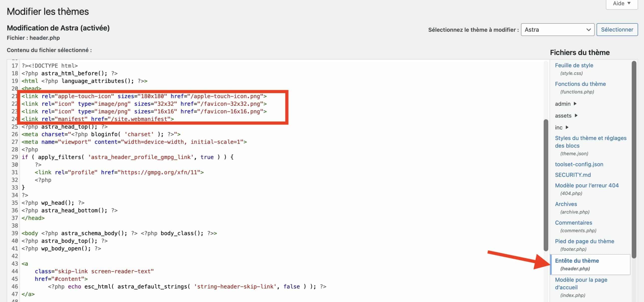Screen dimensions: 644x302
Task: Click esc_html echo statement line 46
Action: click(187, 287)
